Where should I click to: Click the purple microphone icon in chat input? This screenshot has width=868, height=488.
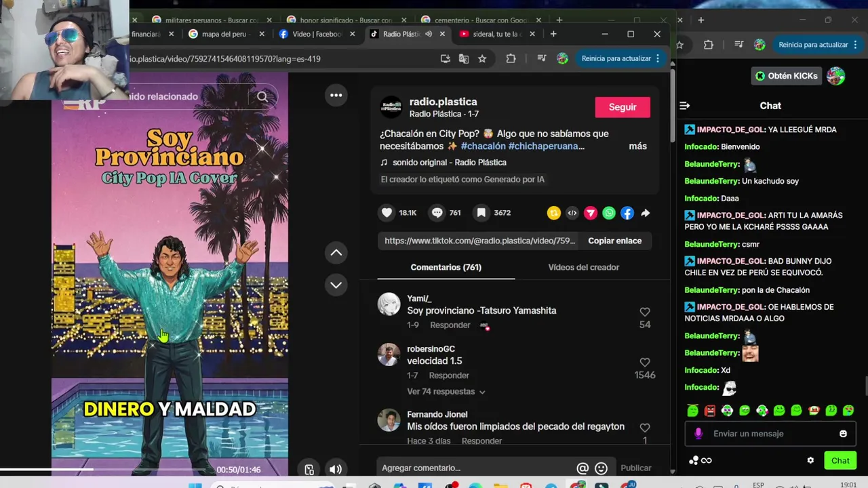pyautogui.click(x=698, y=434)
